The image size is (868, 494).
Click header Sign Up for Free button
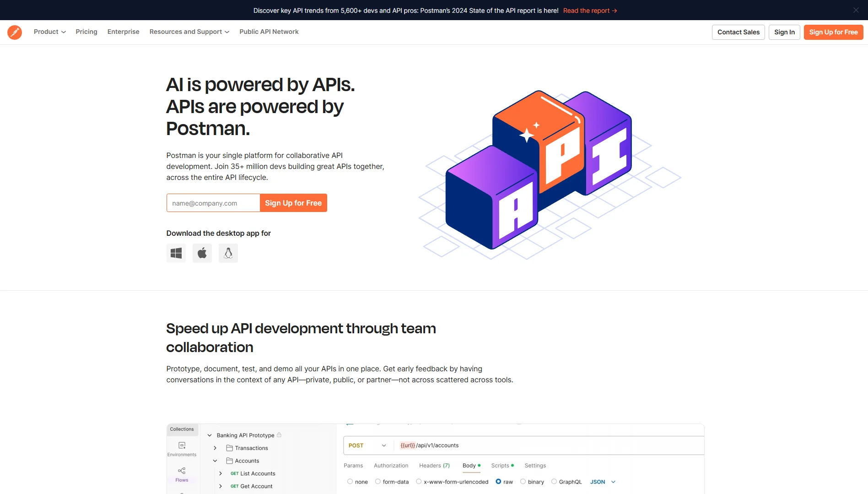(834, 32)
